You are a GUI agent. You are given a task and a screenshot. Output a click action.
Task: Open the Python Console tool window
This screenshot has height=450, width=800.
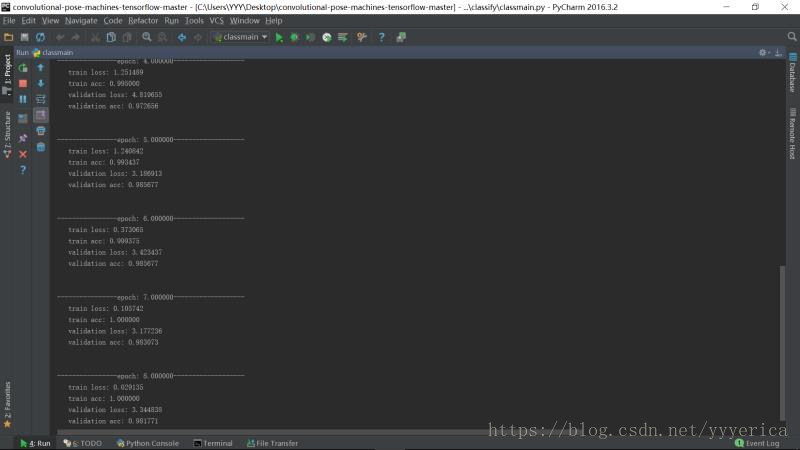click(147, 443)
